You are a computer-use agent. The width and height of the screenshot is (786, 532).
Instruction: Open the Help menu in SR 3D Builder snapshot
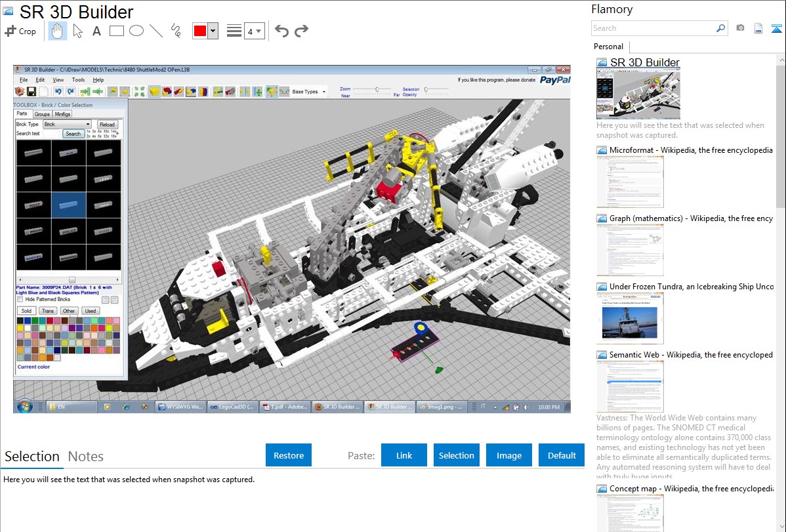98,80
